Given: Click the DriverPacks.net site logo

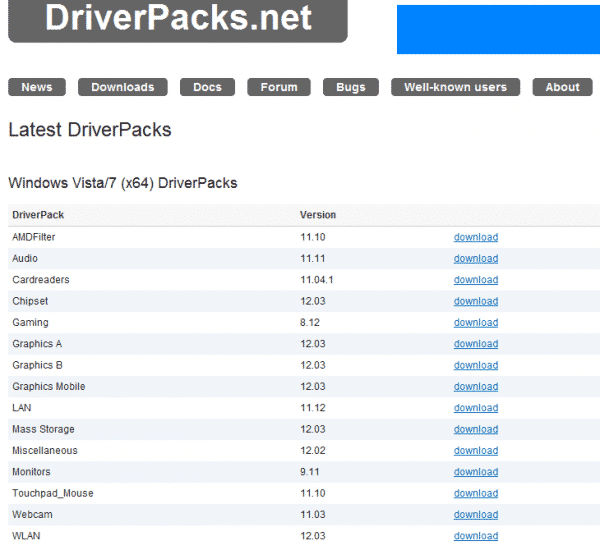Looking at the screenshot, I should [x=178, y=18].
